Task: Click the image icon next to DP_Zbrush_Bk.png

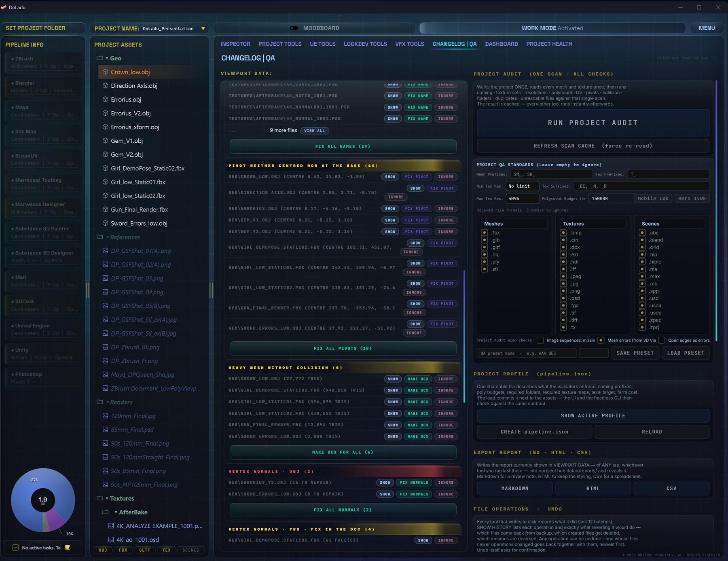Action: coord(105,347)
